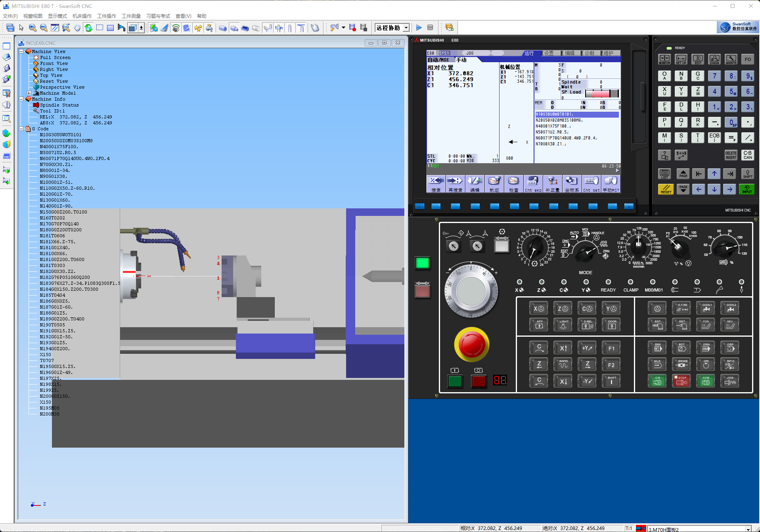This screenshot has height=532, width=760.
Task: Click the 搜索 softkey on CNC screen
Action: [x=436, y=185]
